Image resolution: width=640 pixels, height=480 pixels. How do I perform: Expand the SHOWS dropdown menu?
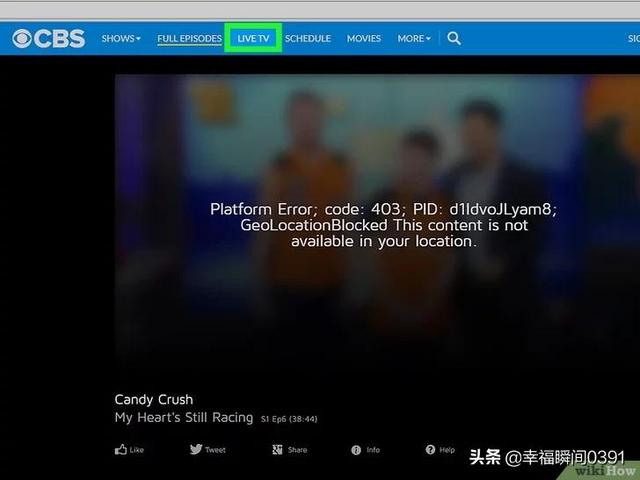(x=121, y=38)
